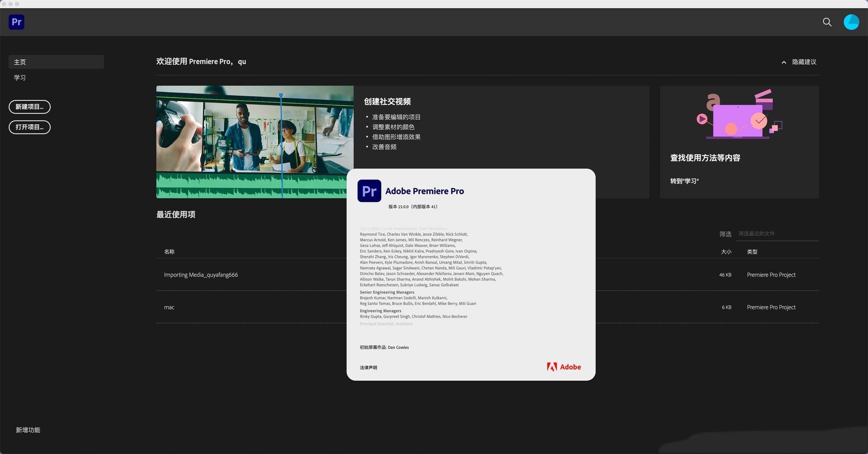Click the Premiere Pro logo at top left
868x454 pixels.
[16, 22]
